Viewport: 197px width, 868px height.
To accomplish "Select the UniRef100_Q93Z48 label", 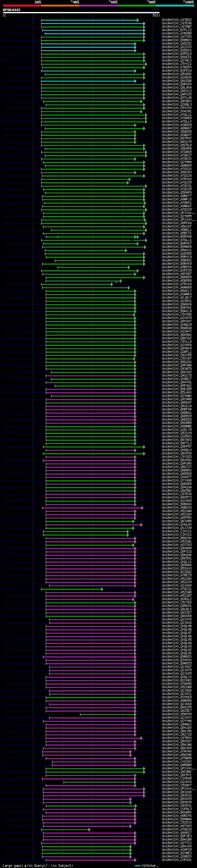I will [x=177, y=792].
